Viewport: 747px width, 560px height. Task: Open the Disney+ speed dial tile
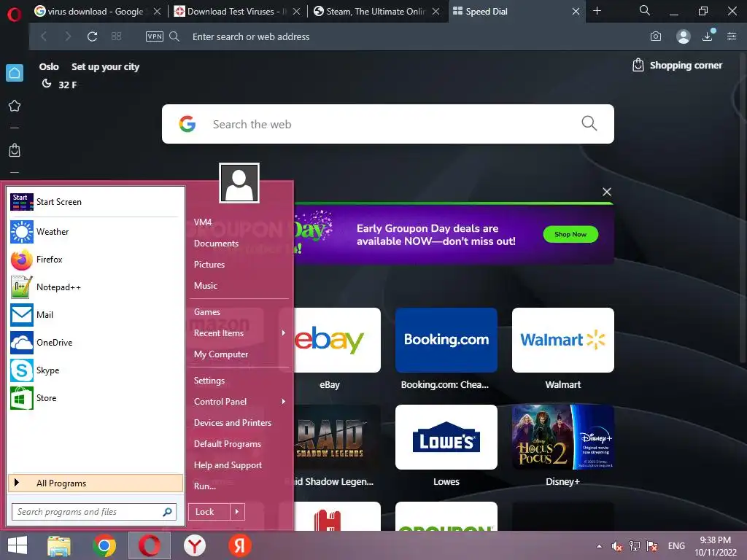562,437
